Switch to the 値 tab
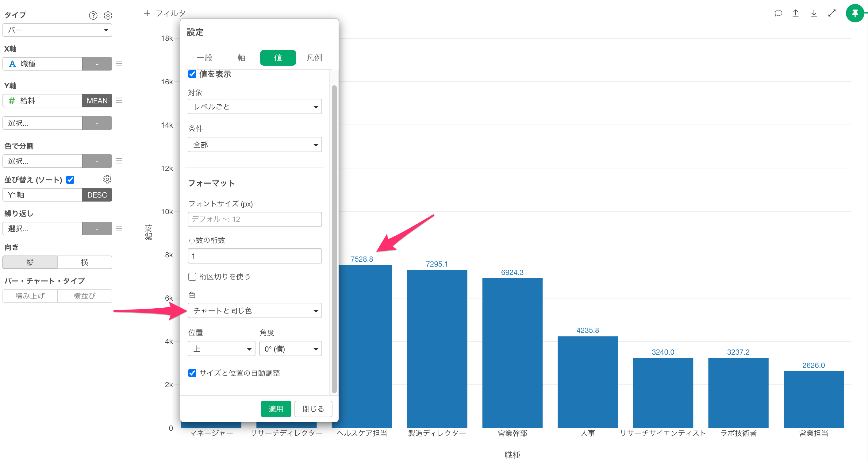Screen dimensions: 868x462 [278, 58]
